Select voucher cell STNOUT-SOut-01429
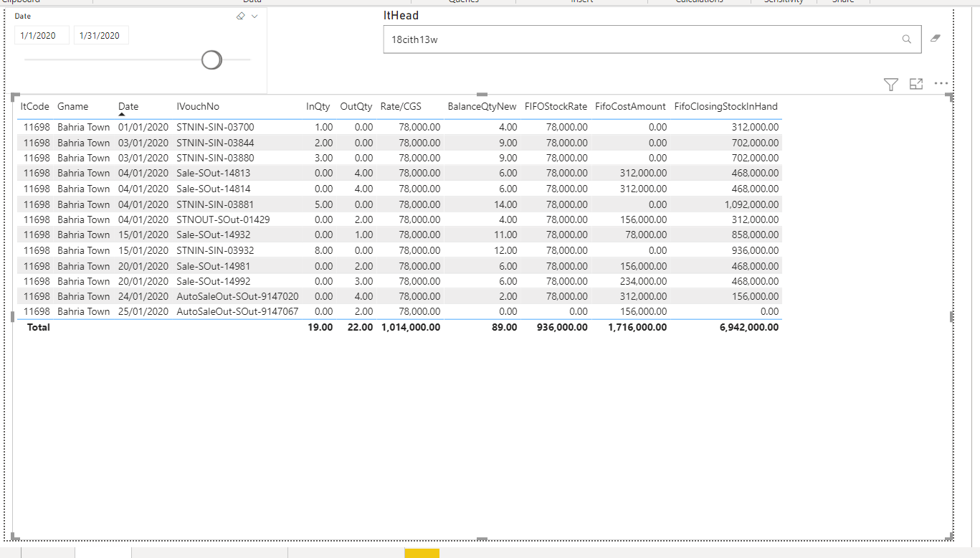This screenshot has width=980, height=558. click(x=223, y=219)
